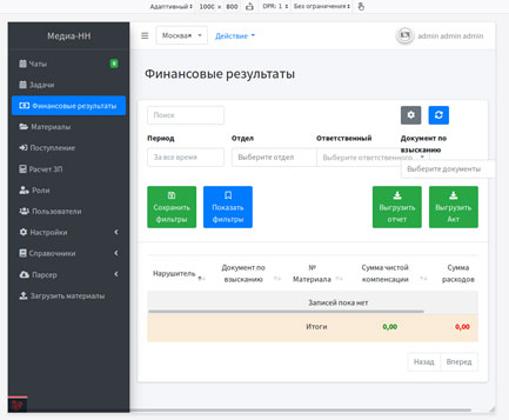
Task: Open the Действие dropdown menu
Action: click(235, 36)
